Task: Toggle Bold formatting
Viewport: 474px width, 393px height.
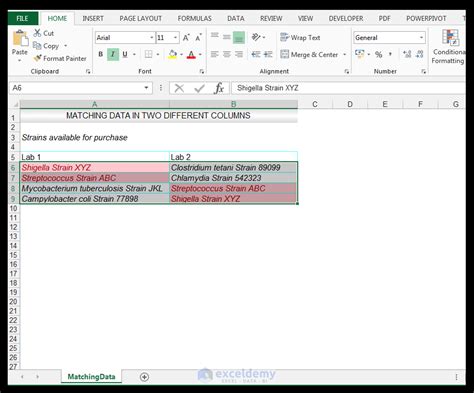Action: tap(101, 54)
